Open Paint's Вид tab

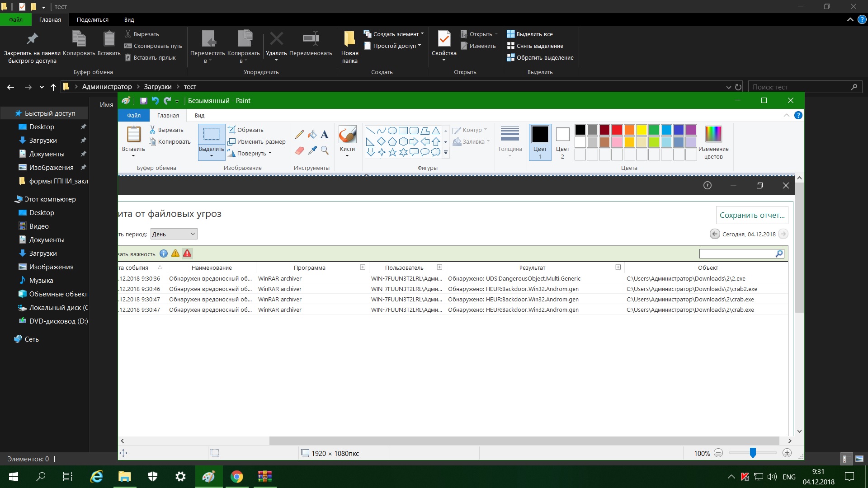tap(199, 115)
